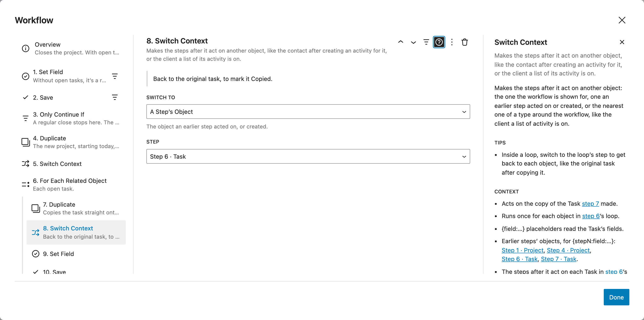Image resolution: width=644 pixels, height=320 pixels.
Task: Close the Switch Context help panel
Action: [622, 42]
